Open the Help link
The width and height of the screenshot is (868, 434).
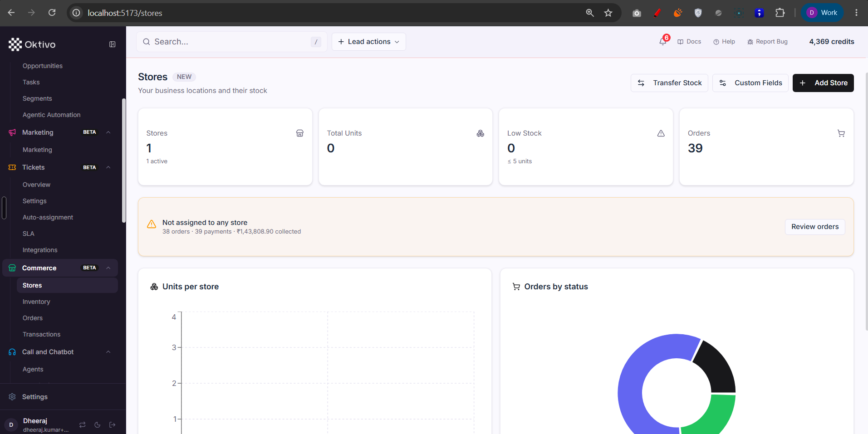click(x=724, y=42)
